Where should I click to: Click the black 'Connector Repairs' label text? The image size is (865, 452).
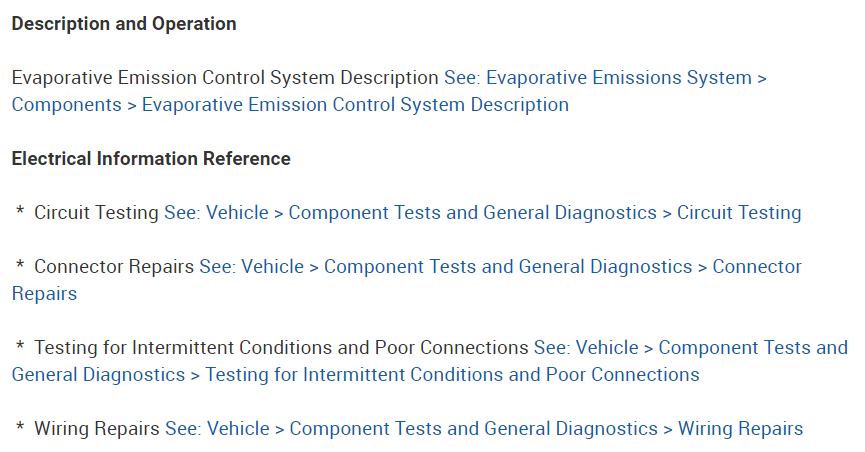pyautogui.click(x=114, y=267)
